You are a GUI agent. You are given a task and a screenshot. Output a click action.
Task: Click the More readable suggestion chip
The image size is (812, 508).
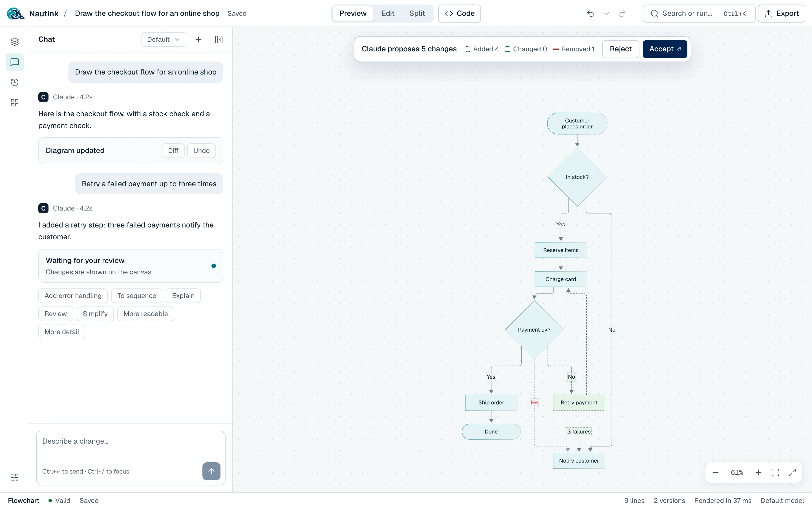145,314
